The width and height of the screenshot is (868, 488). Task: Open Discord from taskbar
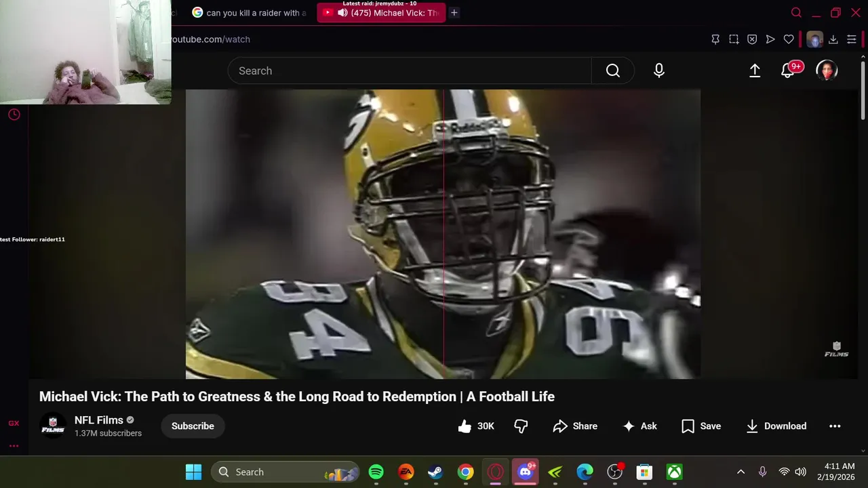tap(526, 472)
